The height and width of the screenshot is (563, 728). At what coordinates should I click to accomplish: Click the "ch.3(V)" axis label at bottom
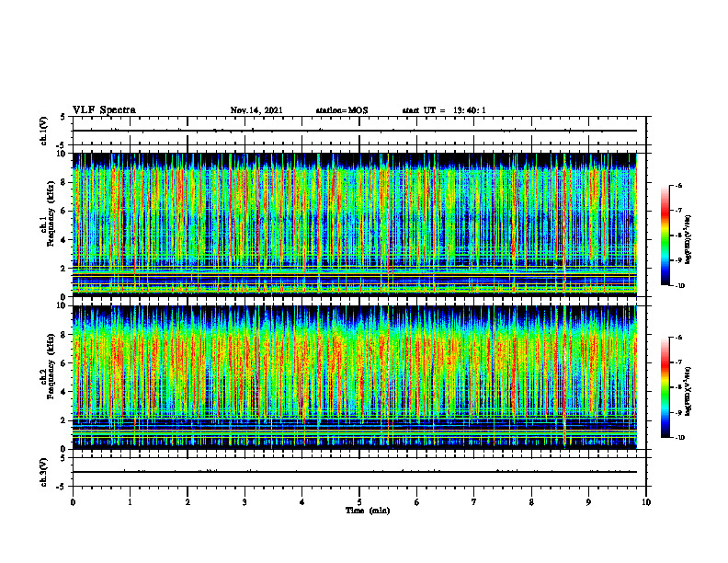click(x=43, y=472)
